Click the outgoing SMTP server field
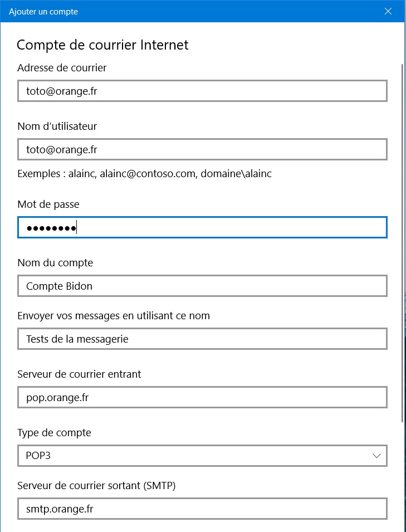Image resolution: width=406 pixels, height=532 pixels. coord(202,509)
